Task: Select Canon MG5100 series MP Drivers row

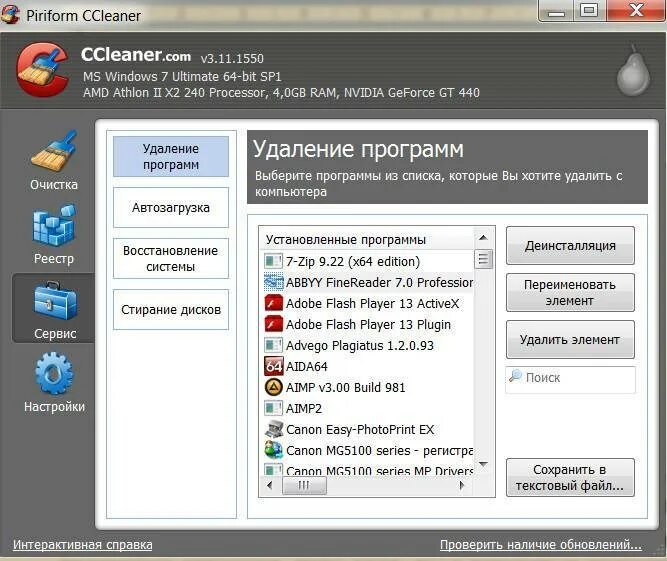Action: tap(368, 470)
